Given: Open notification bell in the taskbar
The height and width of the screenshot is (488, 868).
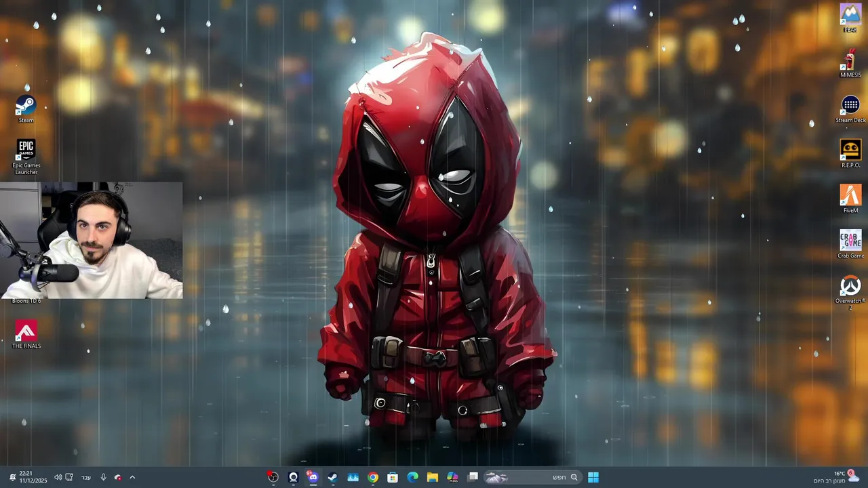Looking at the screenshot, I should point(12,477).
